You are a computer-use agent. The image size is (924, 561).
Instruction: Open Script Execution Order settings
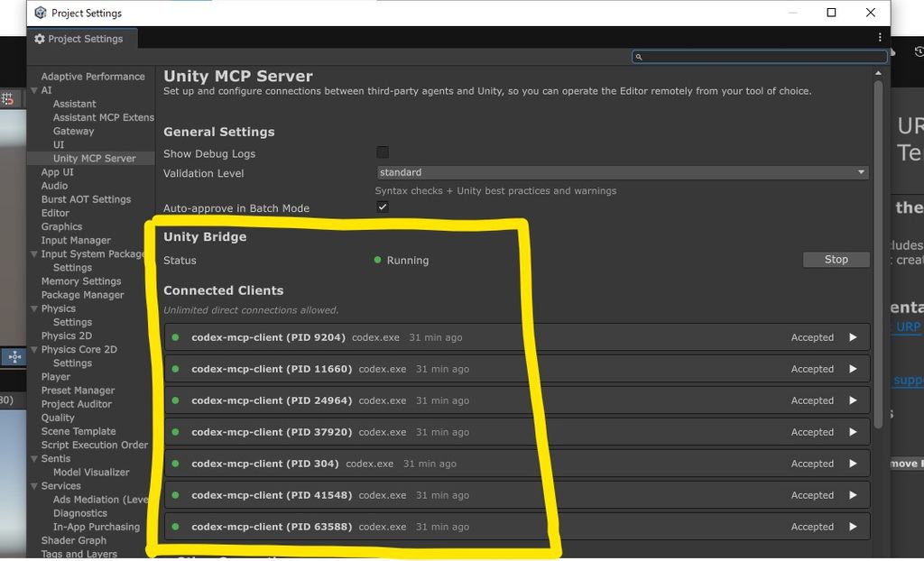pos(94,445)
